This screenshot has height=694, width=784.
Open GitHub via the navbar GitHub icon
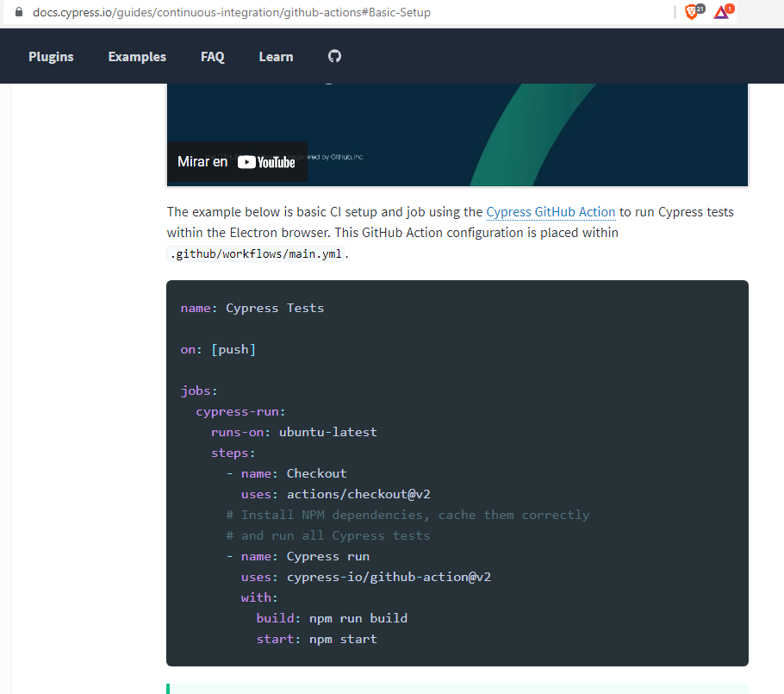334,56
